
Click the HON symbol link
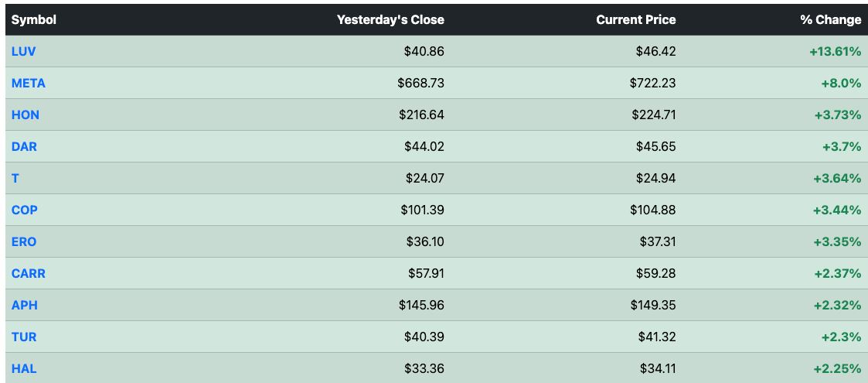click(x=26, y=115)
